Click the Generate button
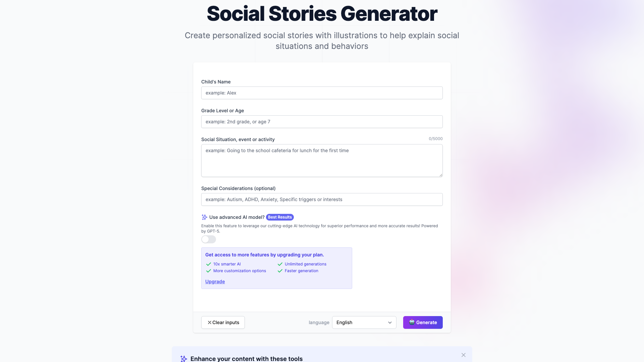The height and width of the screenshot is (362, 644). click(x=423, y=322)
